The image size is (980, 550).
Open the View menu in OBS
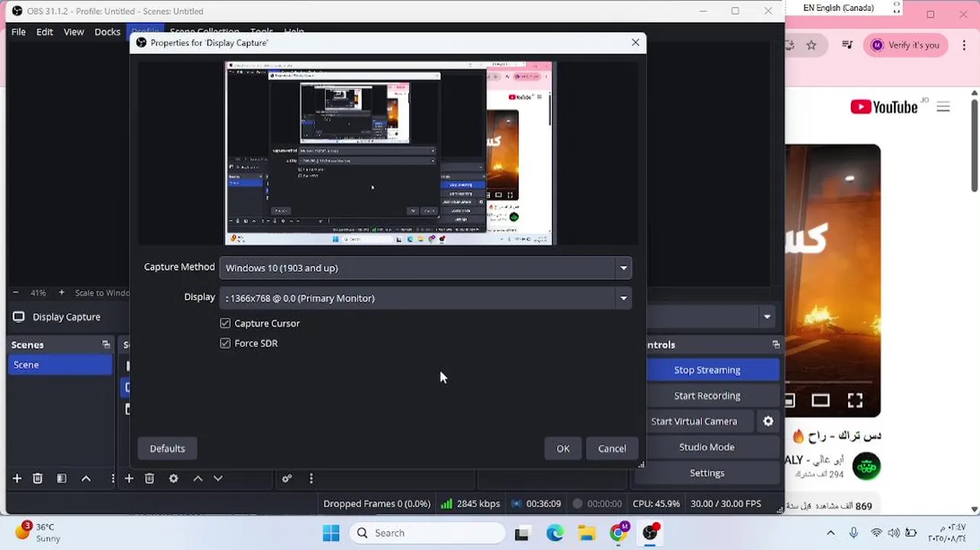(x=73, y=31)
